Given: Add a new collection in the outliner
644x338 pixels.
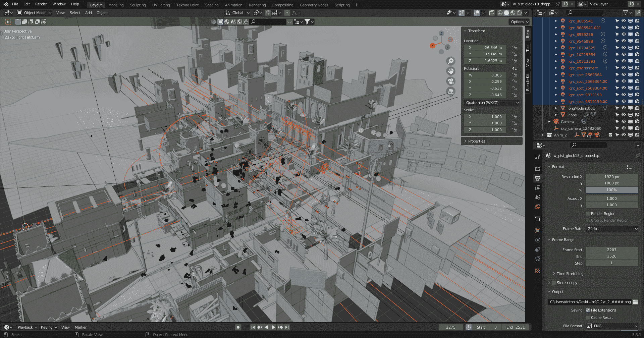Looking at the screenshot, I should click(x=637, y=13).
